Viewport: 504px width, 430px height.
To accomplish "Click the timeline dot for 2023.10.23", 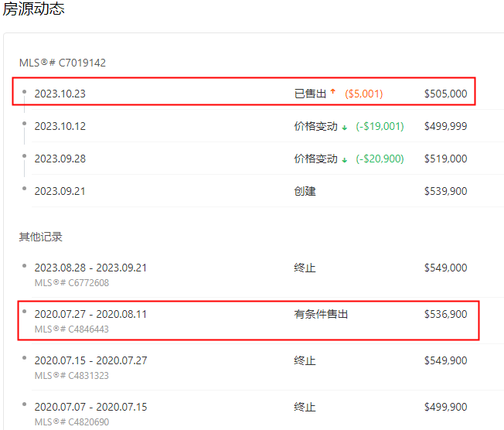I will (x=24, y=91).
